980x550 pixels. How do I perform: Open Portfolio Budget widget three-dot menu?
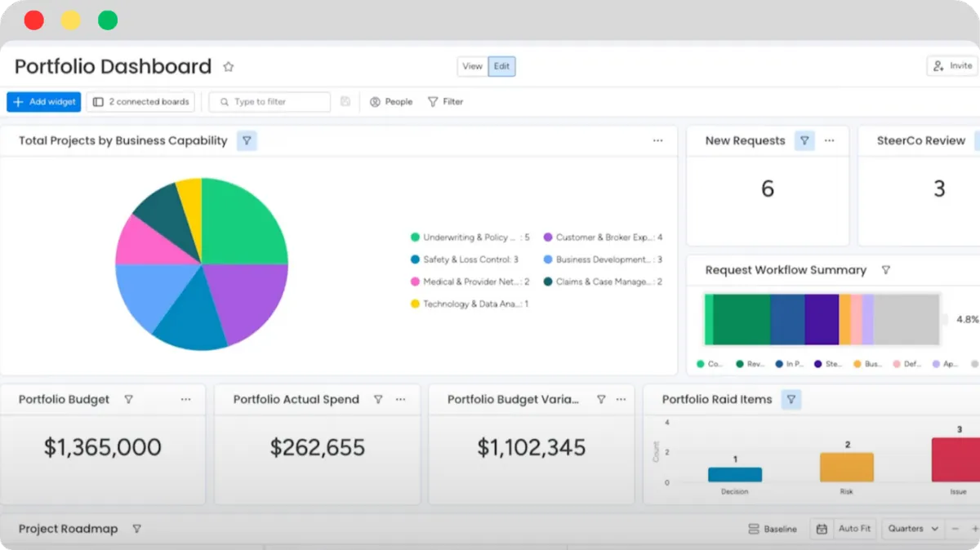click(186, 400)
